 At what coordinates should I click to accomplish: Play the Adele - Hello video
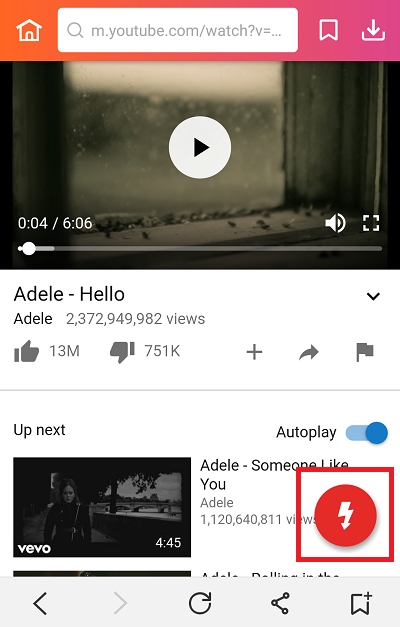pos(200,147)
